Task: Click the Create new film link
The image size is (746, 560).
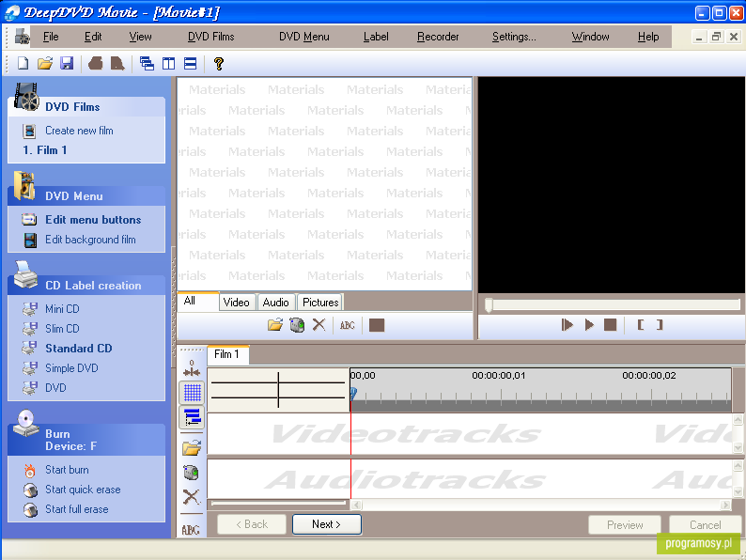Action: (x=79, y=131)
